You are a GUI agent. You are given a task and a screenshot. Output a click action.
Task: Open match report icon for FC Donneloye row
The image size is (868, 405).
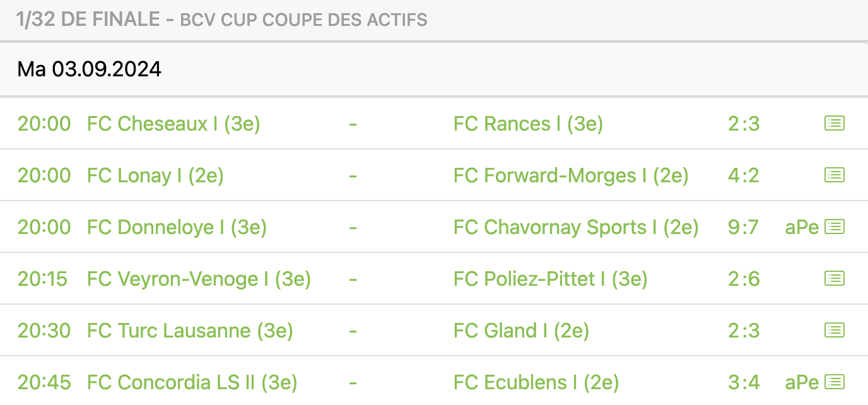point(835,227)
